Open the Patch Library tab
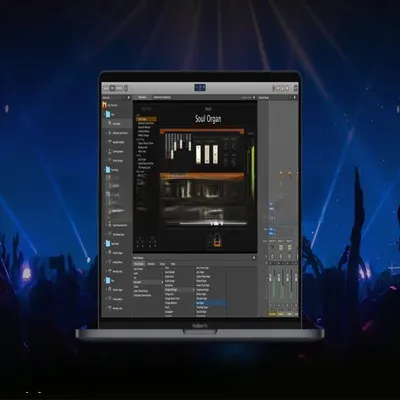400x400 pixels. (x=139, y=264)
